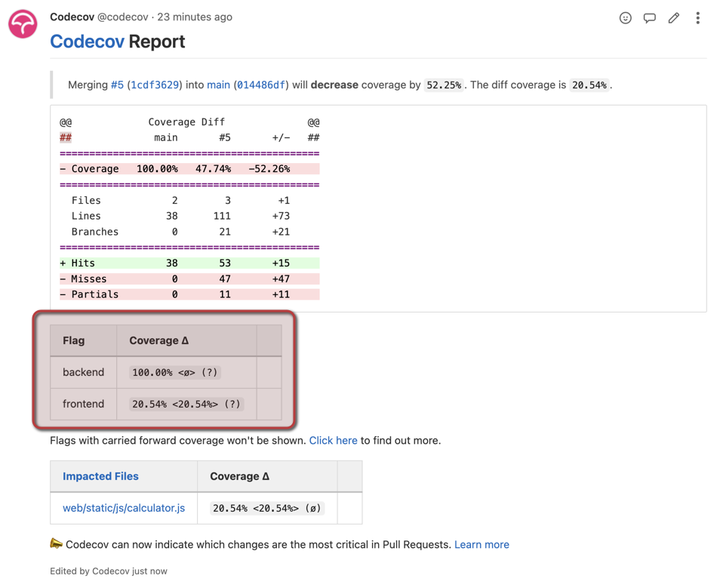This screenshot has width=714, height=588.
Task: Click the Lines +73 change value
Action: point(281,216)
